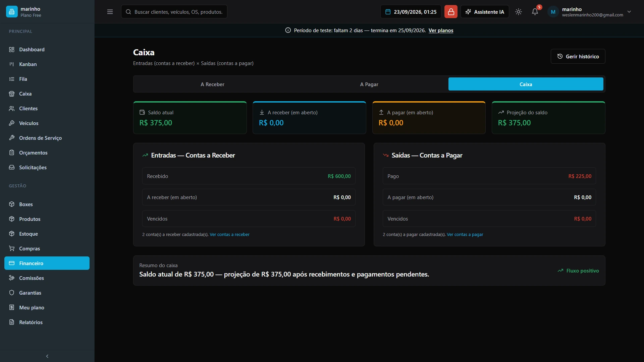Screen dimensions: 644x362
Task: Toggle the light/dark theme sun icon
Action: coord(519,12)
